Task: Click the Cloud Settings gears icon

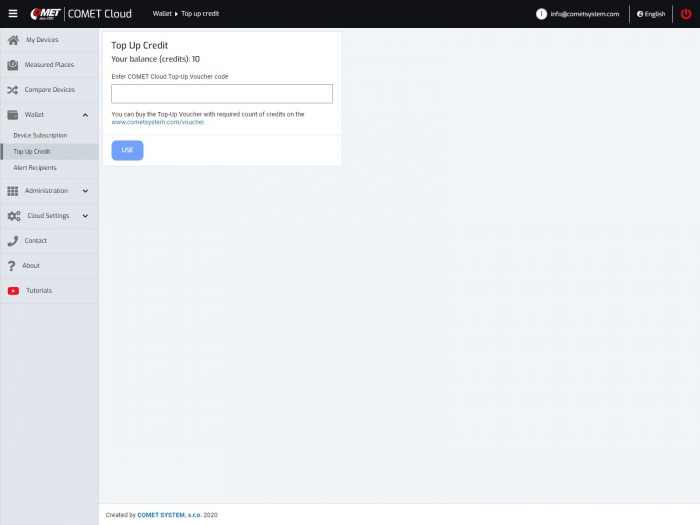Action: pyautogui.click(x=13, y=216)
